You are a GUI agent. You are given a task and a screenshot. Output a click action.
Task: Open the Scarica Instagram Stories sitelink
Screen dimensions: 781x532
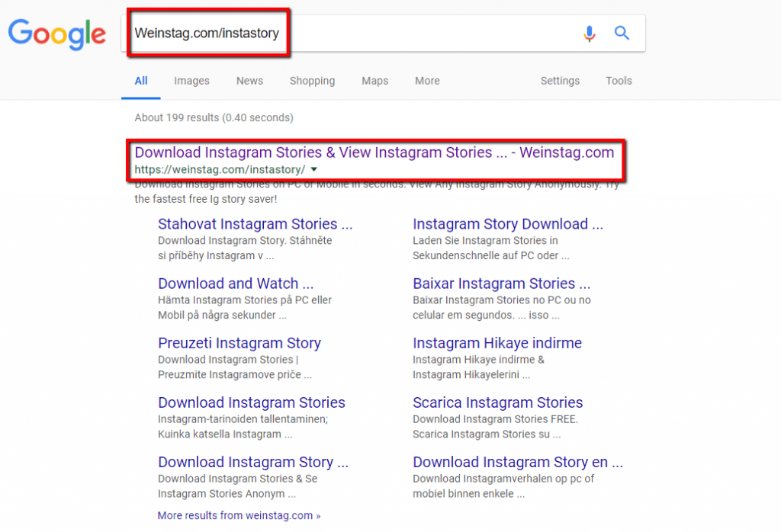point(497,402)
